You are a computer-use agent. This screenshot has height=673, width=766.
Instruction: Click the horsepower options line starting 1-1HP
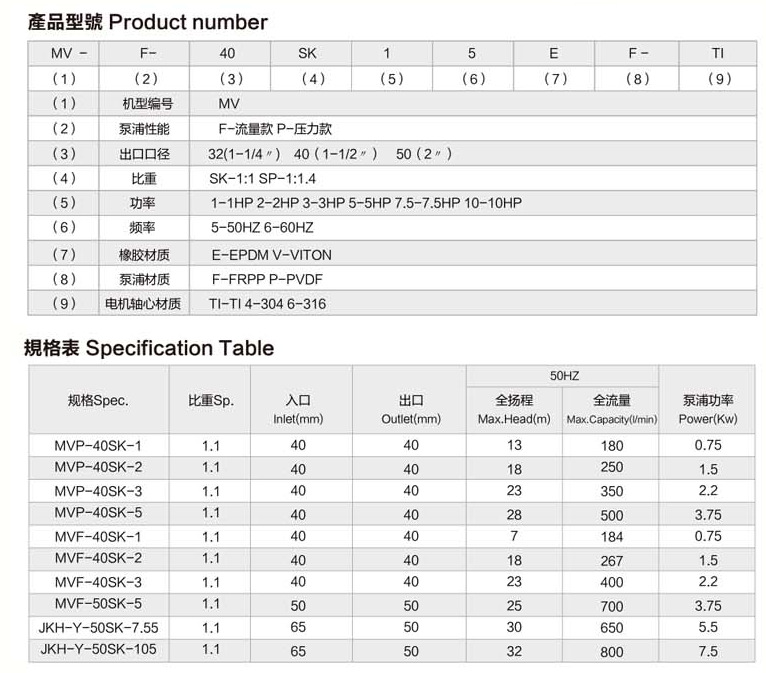(x=366, y=203)
